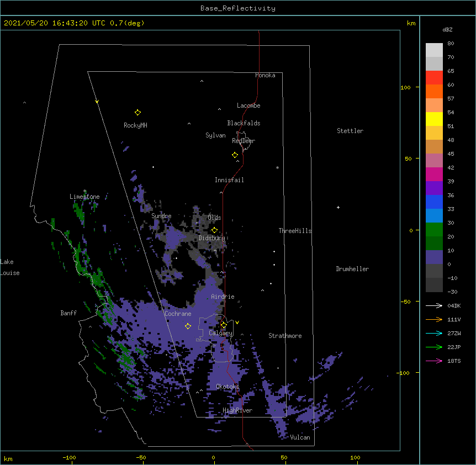
Task: Click the Cochrane city label
Action: click(x=178, y=314)
